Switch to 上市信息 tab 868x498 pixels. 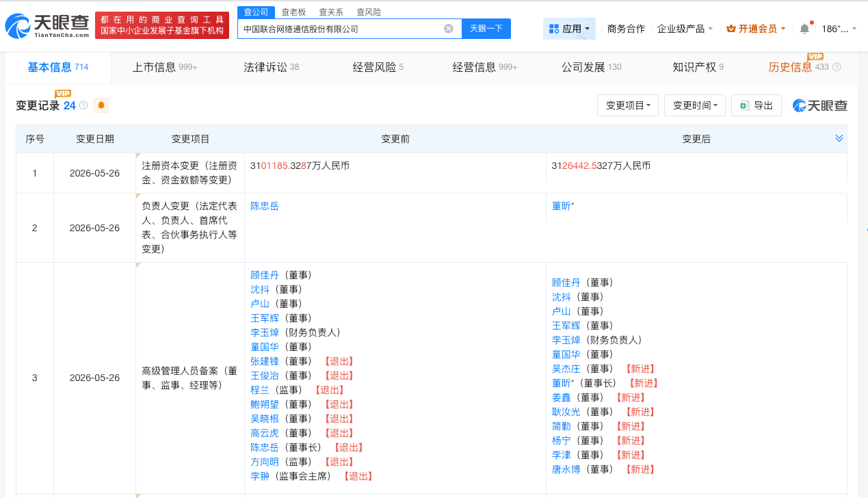pos(164,67)
